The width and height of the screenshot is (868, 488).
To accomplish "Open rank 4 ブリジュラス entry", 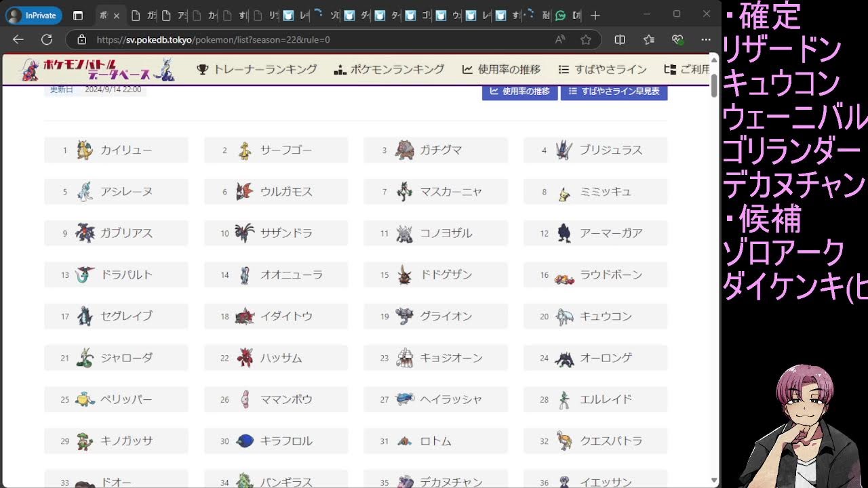I will (595, 150).
